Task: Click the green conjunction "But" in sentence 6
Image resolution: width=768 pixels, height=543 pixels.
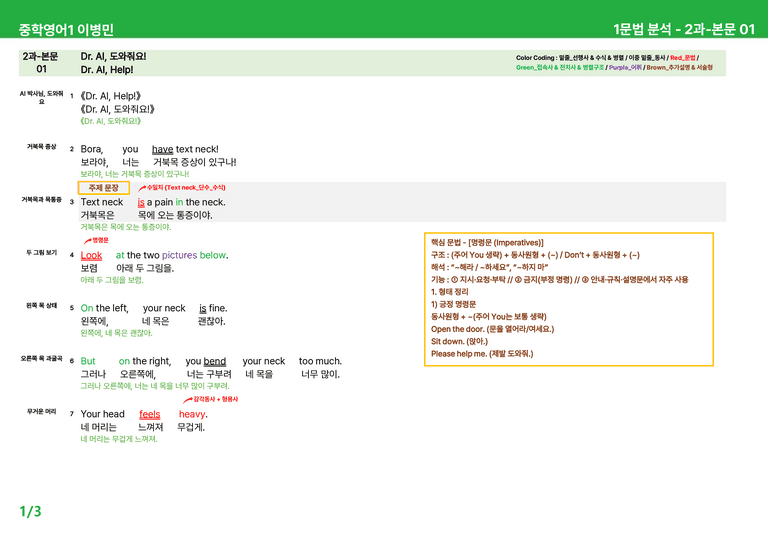Action: tap(88, 361)
